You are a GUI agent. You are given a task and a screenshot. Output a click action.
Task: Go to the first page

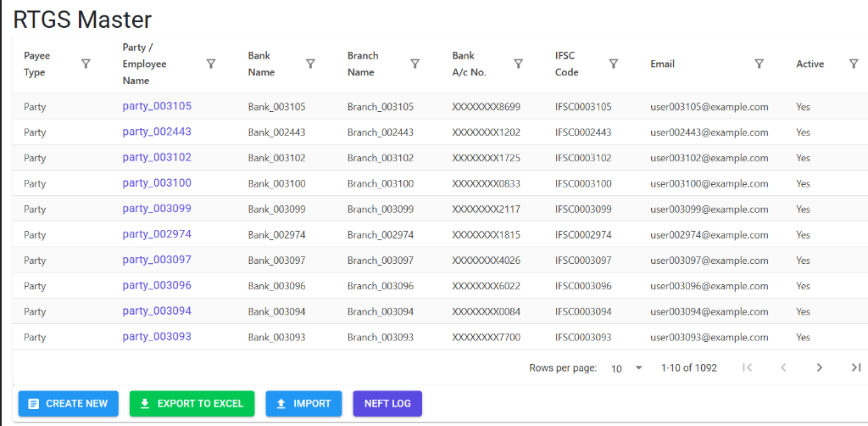747,367
